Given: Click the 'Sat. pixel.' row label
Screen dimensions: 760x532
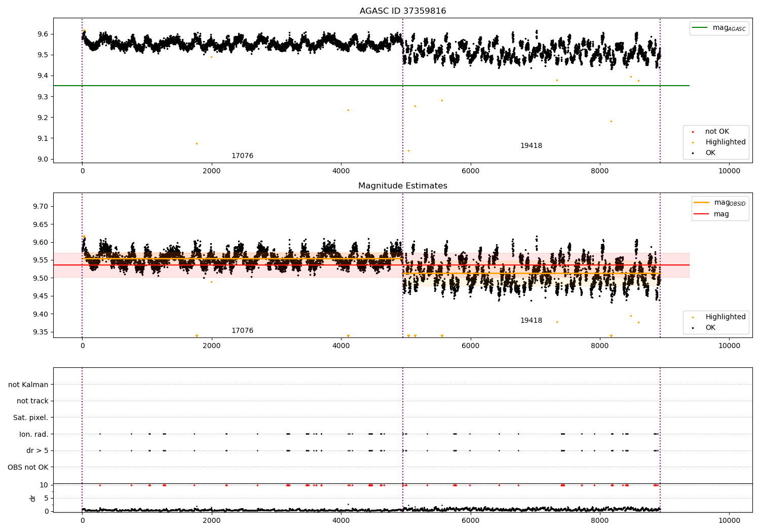Looking at the screenshot, I should click(31, 417).
